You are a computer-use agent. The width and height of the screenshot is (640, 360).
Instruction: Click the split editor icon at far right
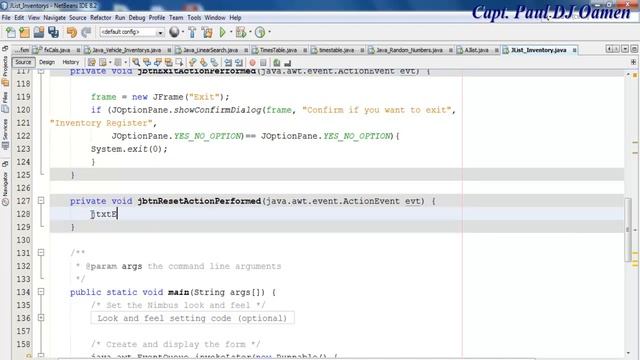[633, 62]
